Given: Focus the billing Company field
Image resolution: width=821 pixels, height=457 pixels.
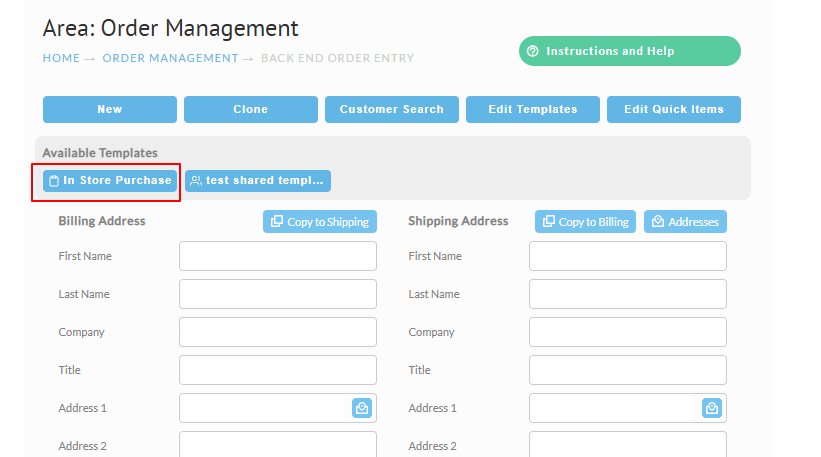Looking at the screenshot, I should coord(278,332).
